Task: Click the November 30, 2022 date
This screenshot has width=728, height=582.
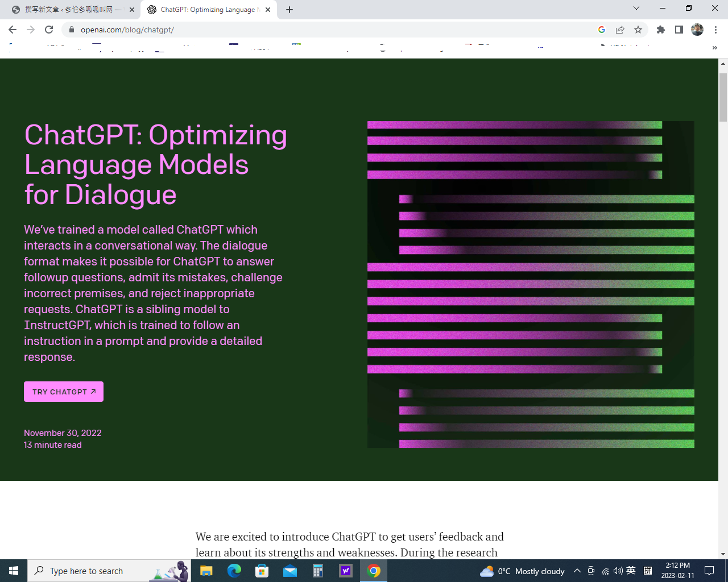Action: (63, 433)
